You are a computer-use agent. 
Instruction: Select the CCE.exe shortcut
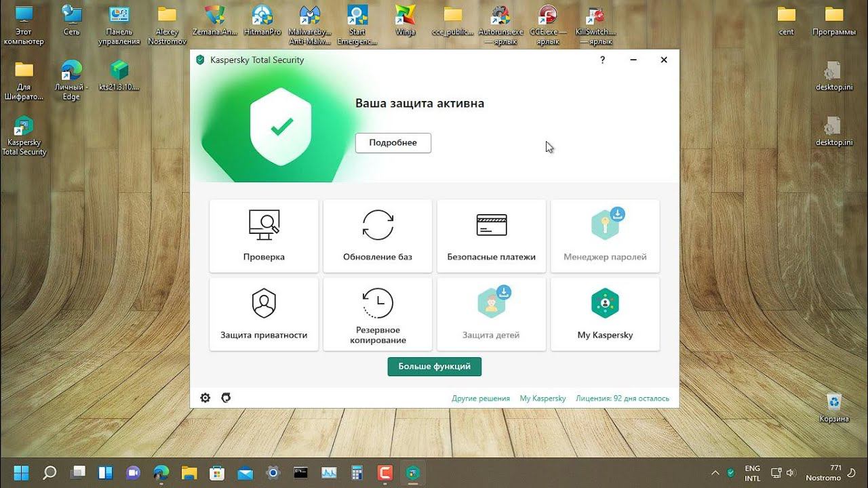click(x=548, y=26)
